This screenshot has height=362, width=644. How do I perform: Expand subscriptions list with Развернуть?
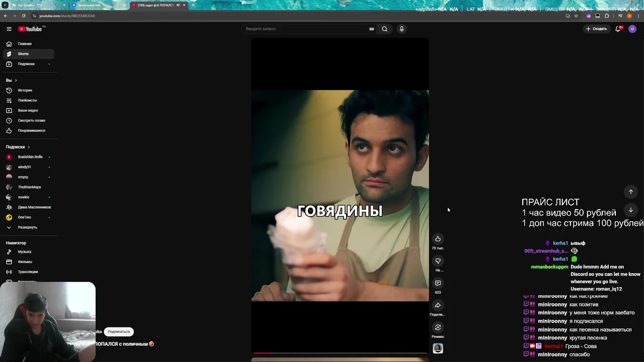pos(29,227)
